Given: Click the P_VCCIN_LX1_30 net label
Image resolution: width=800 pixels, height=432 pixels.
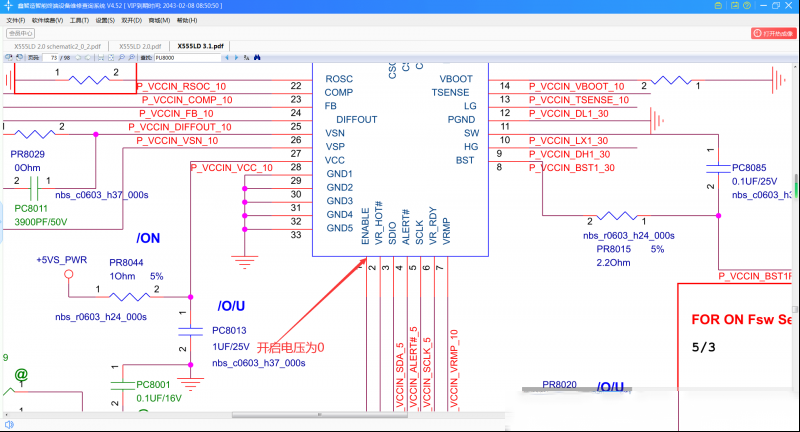Looking at the screenshot, I should click(x=568, y=140).
